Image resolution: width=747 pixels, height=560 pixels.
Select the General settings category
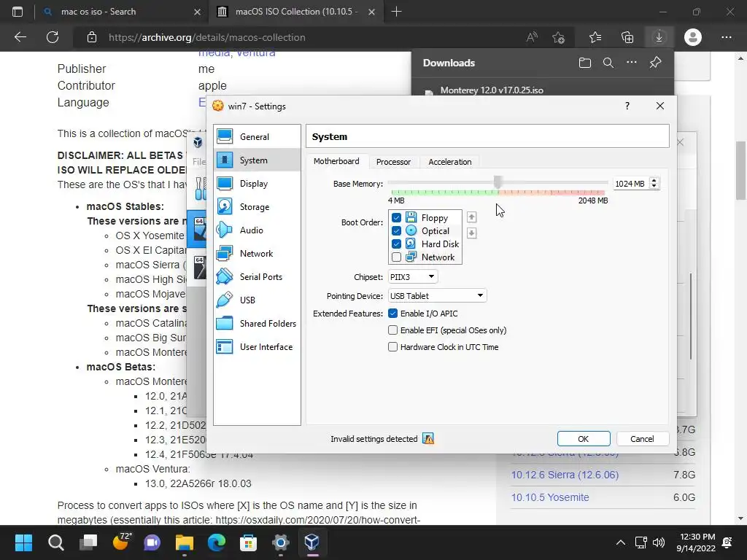tap(258, 136)
